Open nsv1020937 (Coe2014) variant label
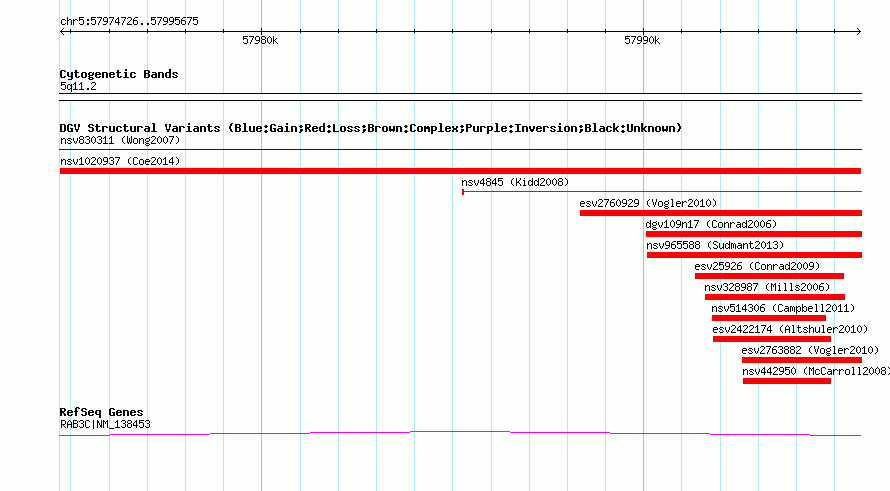The height and width of the screenshot is (491, 890). pos(120,161)
